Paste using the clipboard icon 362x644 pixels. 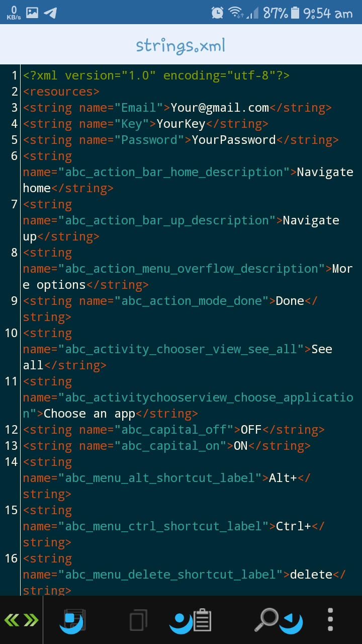pyautogui.click(x=202, y=620)
